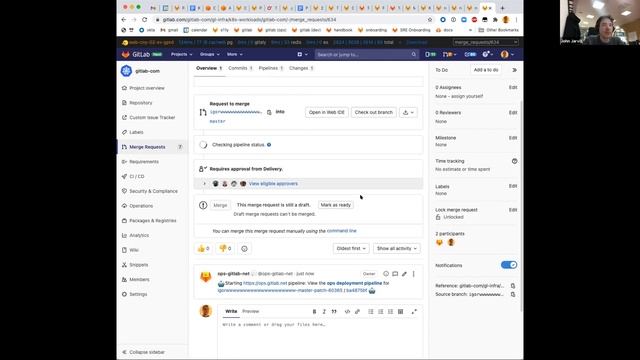Edit the Assignees in right sidebar
The height and width of the screenshot is (360, 640).
pyautogui.click(x=513, y=87)
